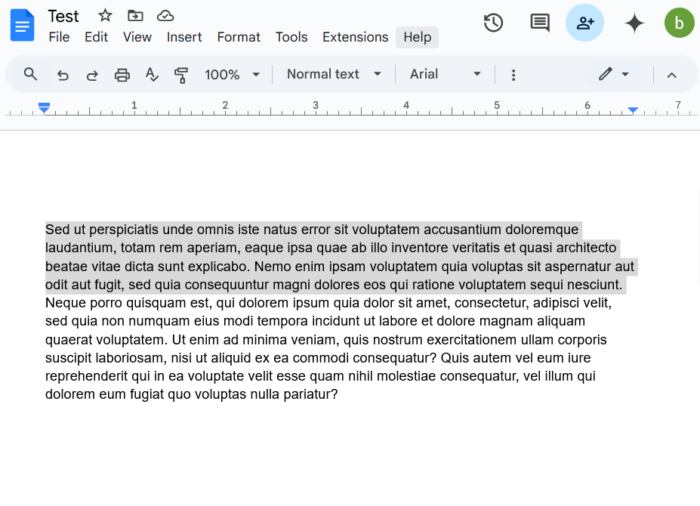Open the Edit menu
The height and width of the screenshot is (506, 700).
coord(96,37)
